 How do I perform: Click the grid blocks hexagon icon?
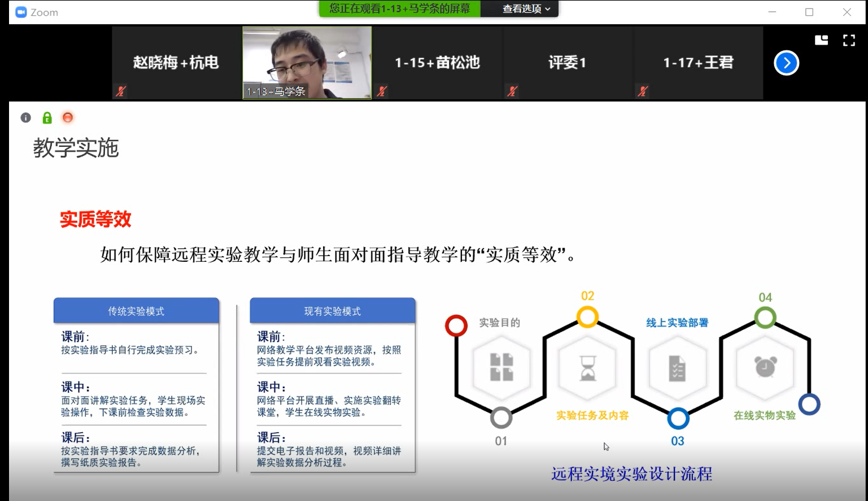click(501, 367)
